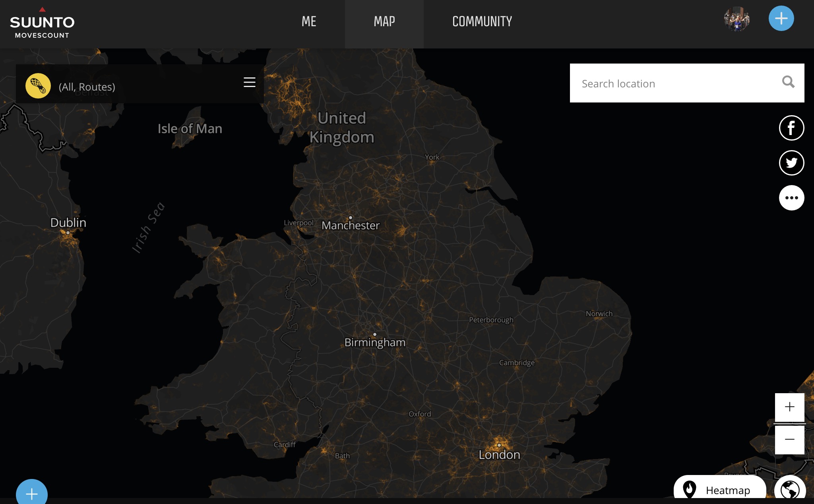Switch map style with globe icon
The height and width of the screenshot is (504, 814).
790,490
